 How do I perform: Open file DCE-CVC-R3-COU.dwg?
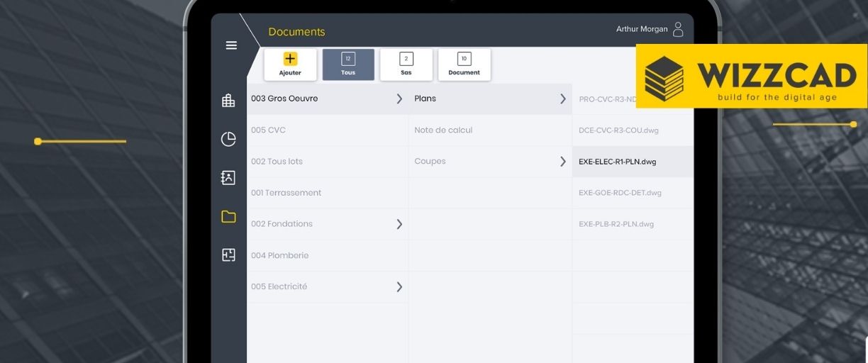coord(633,130)
